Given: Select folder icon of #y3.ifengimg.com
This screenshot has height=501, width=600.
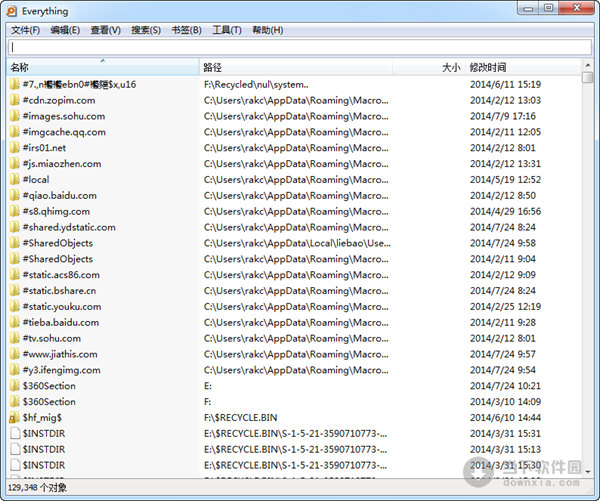Looking at the screenshot, I should tap(15, 370).
